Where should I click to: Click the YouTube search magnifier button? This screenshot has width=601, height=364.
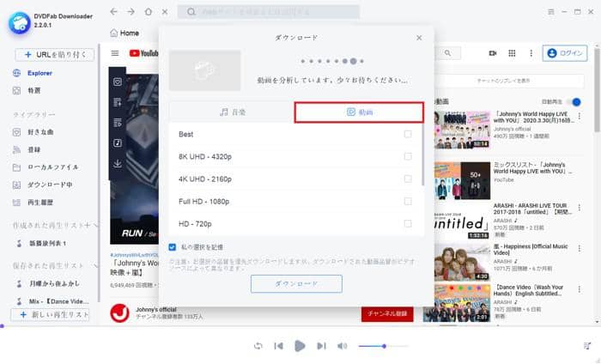[x=447, y=53]
